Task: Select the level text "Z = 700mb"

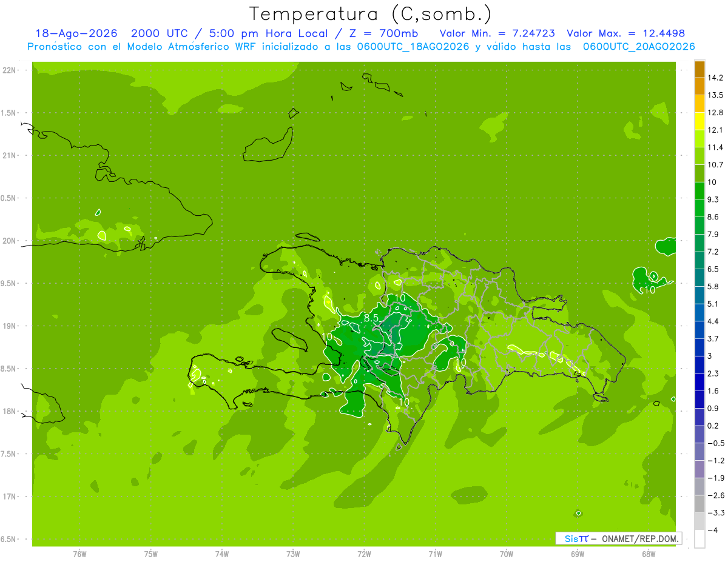Action: click(x=385, y=33)
